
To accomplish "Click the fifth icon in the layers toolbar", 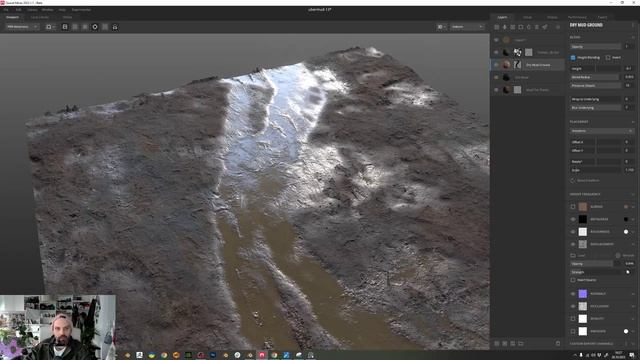I will pyautogui.click(x=529, y=27).
